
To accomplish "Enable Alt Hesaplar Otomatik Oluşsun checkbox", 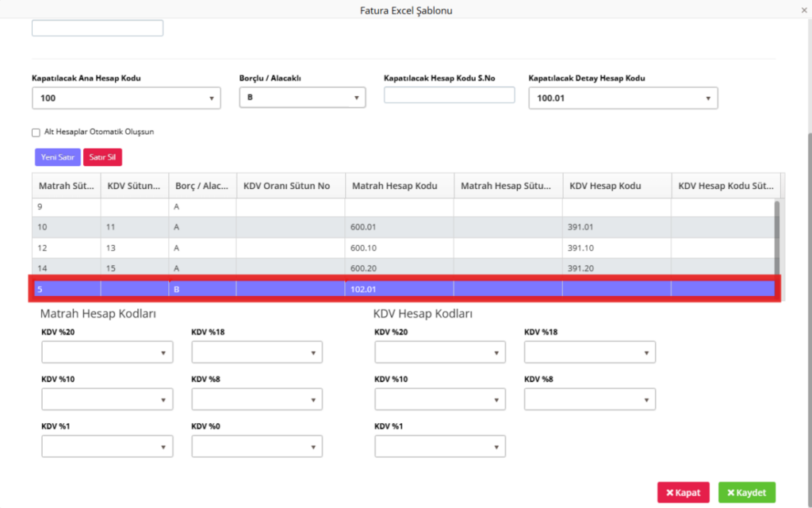I will click(36, 133).
